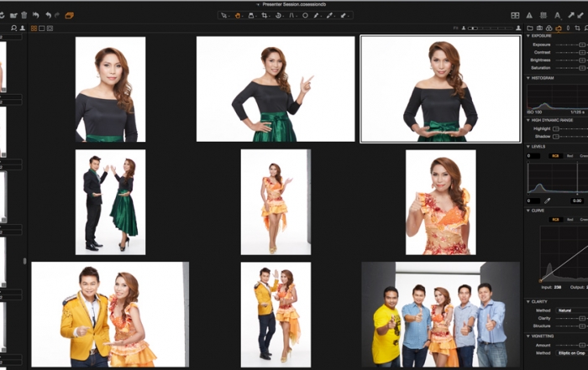Open the Clarity Method dropdown

(x=571, y=310)
